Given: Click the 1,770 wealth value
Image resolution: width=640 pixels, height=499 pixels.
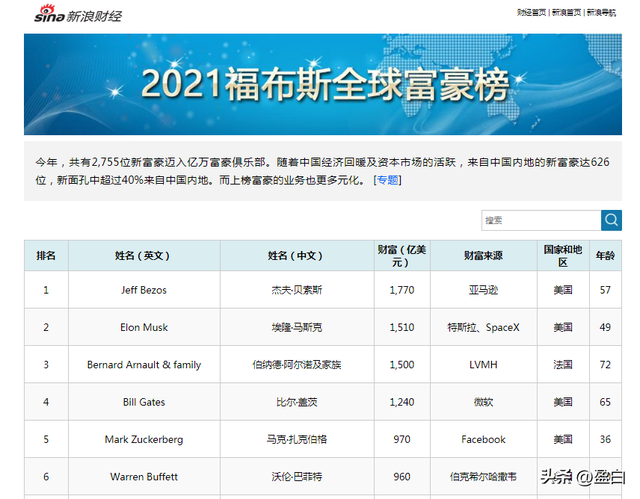Looking at the screenshot, I should point(402,290).
